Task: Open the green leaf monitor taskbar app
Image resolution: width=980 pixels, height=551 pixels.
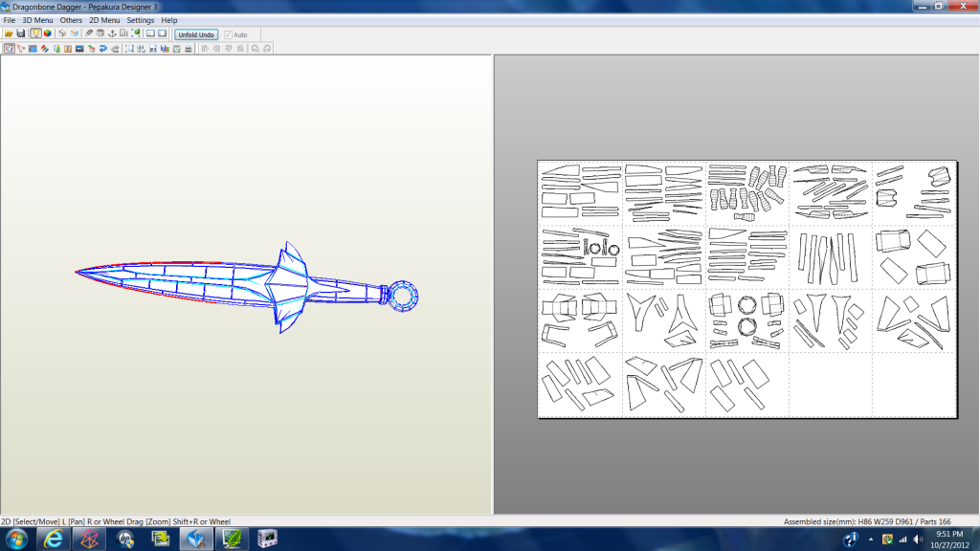Action: tap(232, 540)
